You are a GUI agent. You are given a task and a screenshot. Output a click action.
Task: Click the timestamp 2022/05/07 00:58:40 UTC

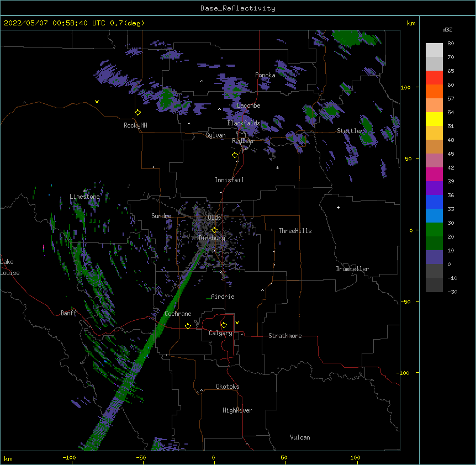click(x=54, y=23)
